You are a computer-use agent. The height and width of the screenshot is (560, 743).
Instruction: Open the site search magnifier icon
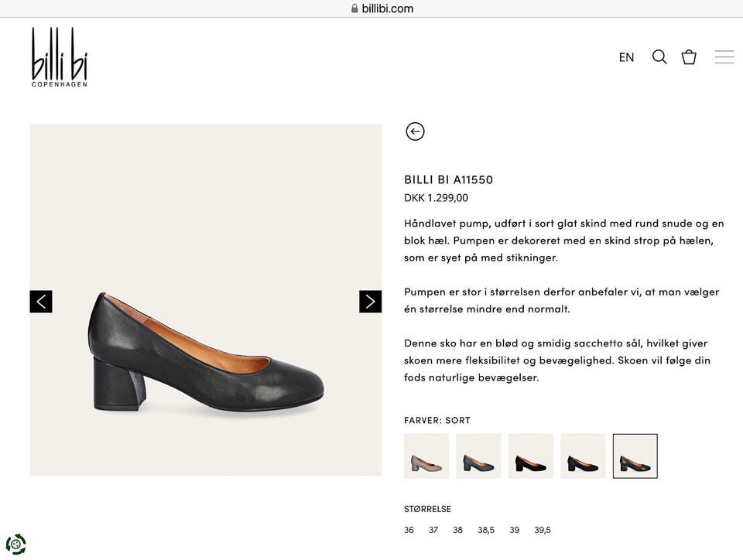659,57
